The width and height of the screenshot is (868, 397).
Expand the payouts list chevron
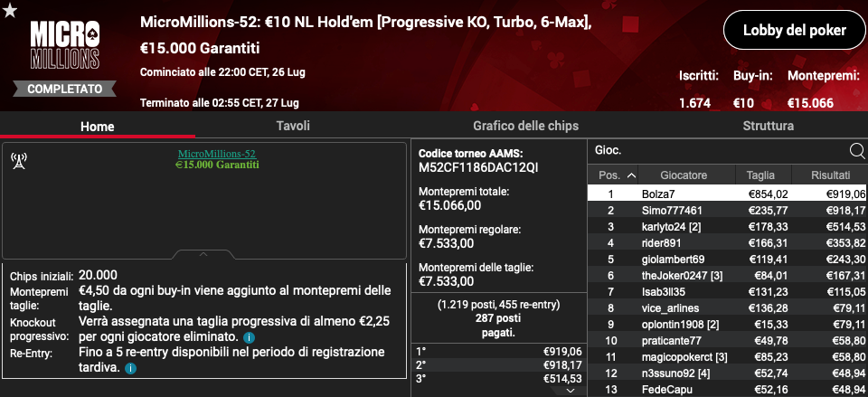[x=571, y=391]
